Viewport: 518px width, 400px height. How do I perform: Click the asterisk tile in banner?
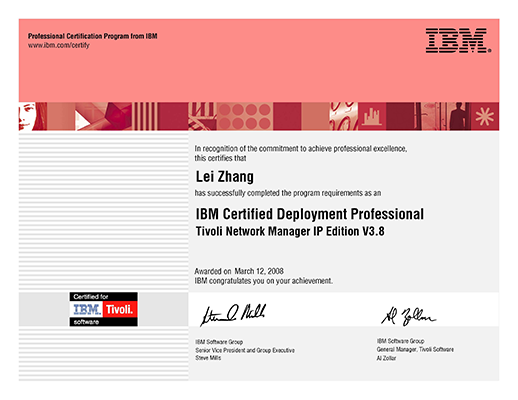click(x=485, y=116)
